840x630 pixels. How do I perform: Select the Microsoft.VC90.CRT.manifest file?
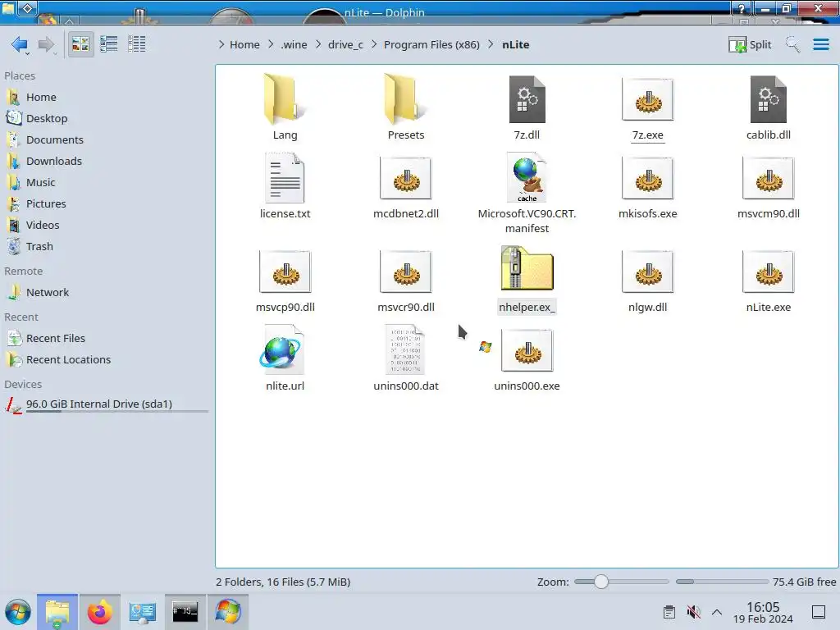[527, 193]
